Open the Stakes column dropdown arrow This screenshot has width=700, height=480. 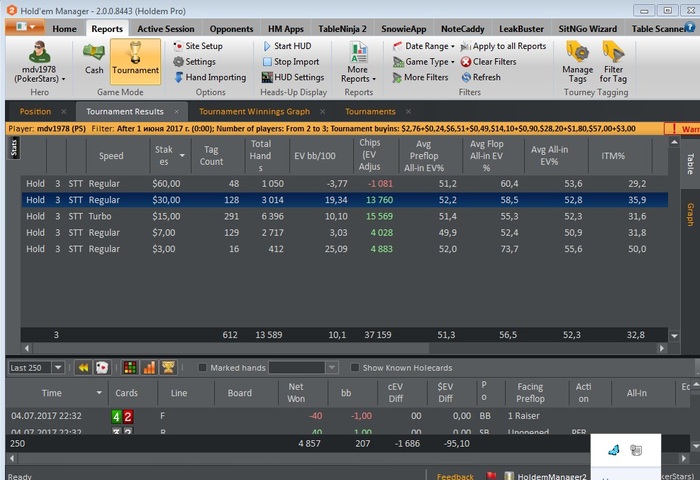182,155
